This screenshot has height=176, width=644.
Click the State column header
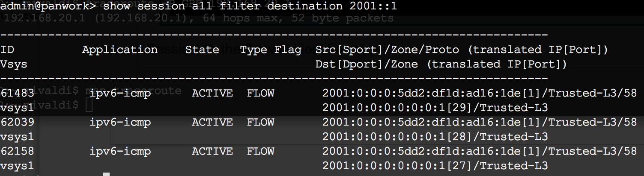pos(202,50)
